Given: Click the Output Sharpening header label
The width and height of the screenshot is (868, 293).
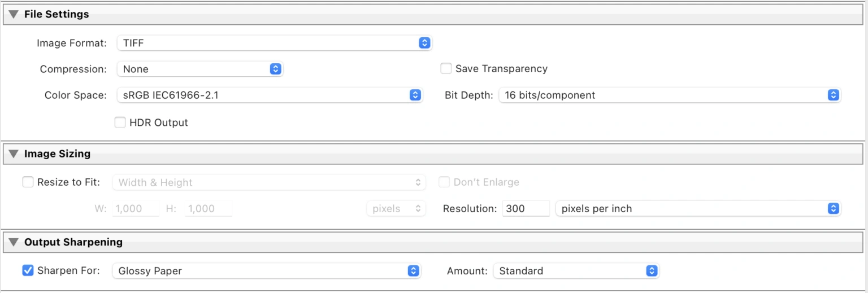Looking at the screenshot, I should pyautogui.click(x=73, y=242).
